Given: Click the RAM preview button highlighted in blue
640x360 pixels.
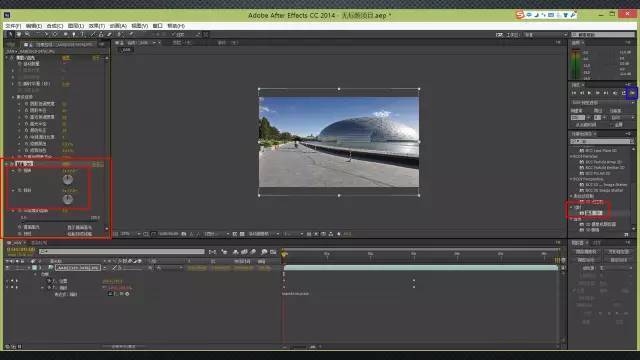Looking at the screenshot, I should [x=632, y=93].
